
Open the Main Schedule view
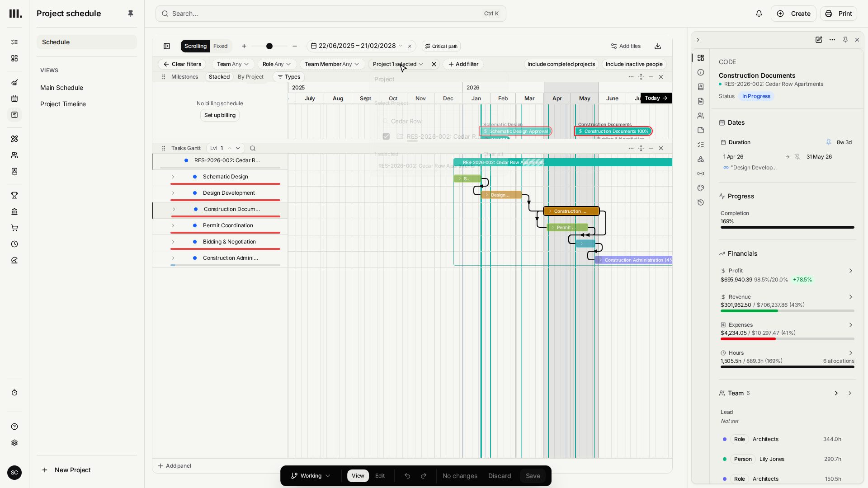click(x=61, y=88)
